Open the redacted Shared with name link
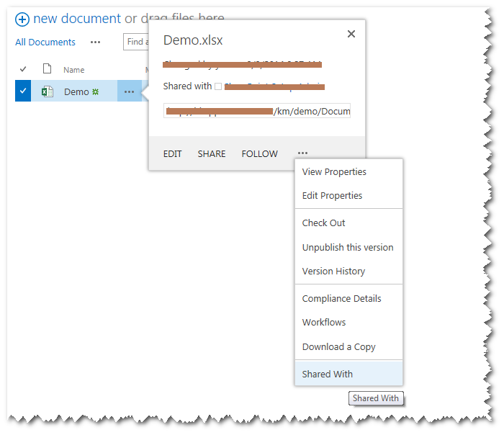This screenshot has height=435, width=504. (x=274, y=86)
